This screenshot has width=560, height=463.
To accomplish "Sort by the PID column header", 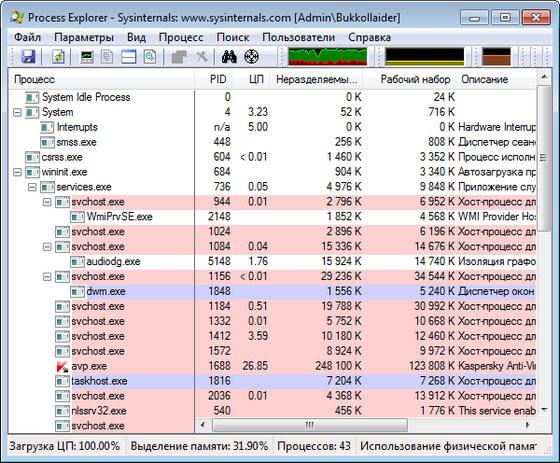I will click(214, 79).
